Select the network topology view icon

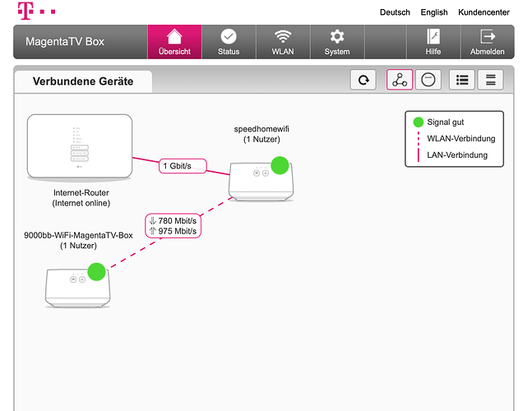[x=400, y=80]
